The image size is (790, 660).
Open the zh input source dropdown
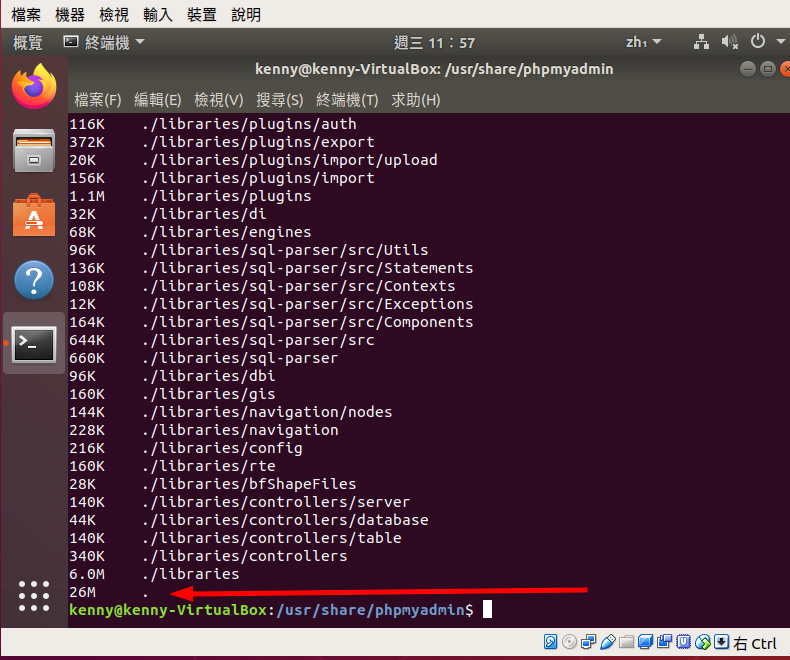[x=643, y=42]
